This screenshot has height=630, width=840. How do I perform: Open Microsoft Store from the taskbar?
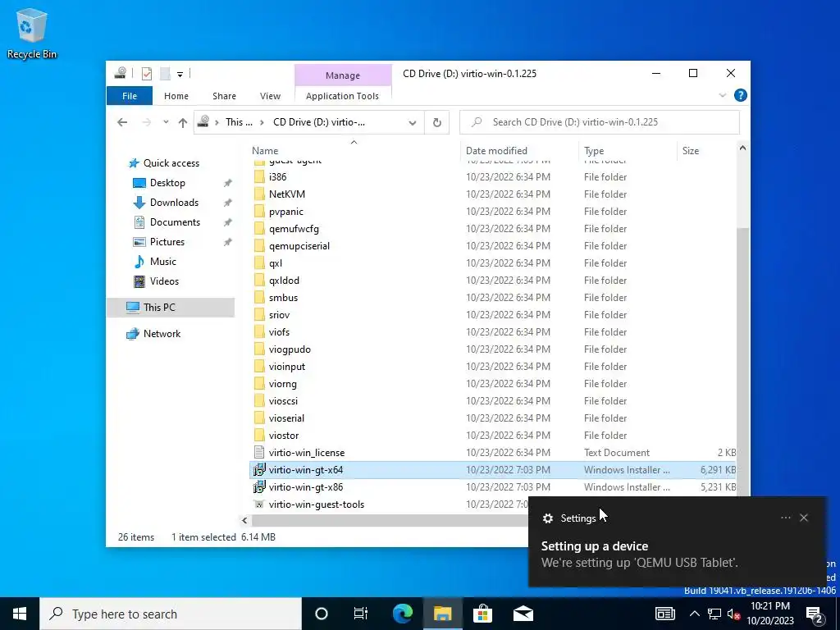[x=482, y=614]
